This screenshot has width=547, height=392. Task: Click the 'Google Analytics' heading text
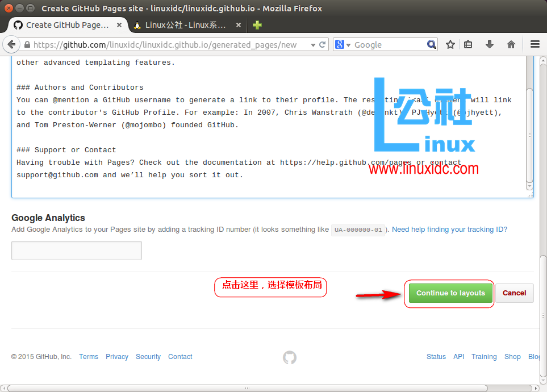(x=48, y=218)
